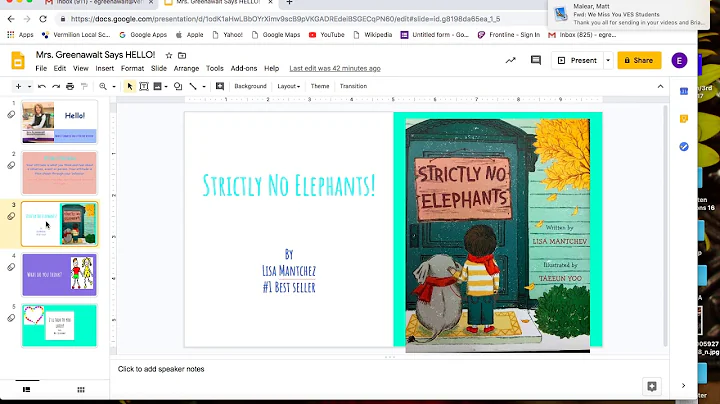Open the File menu
The height and width of the screenshot is (404, 720).
tap(41, 68)
